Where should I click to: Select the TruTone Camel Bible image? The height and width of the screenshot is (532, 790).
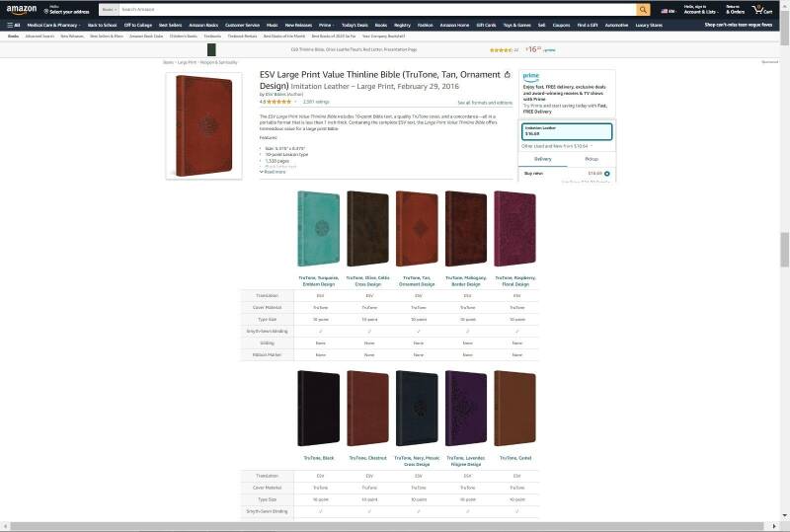[514, 409]
